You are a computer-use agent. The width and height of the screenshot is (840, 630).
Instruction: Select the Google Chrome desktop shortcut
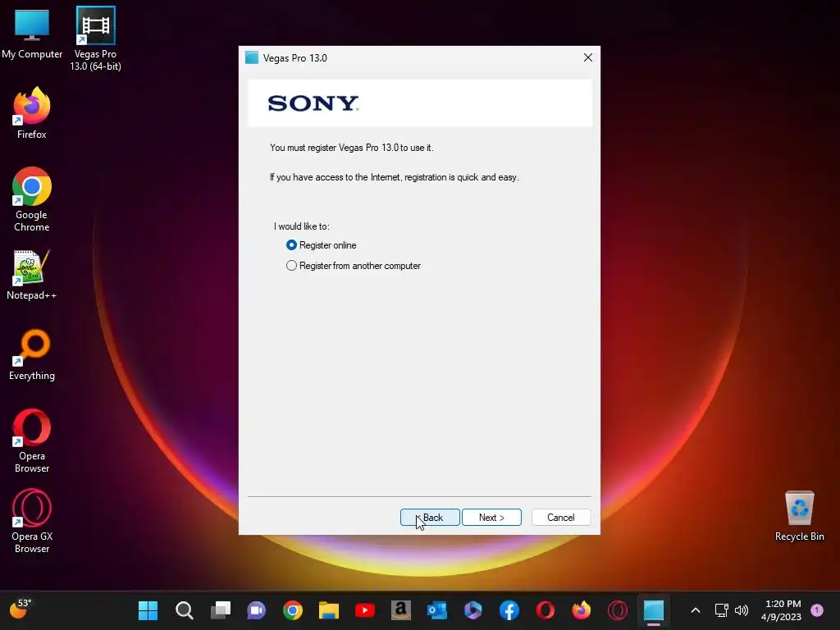[x=32, y=200]
